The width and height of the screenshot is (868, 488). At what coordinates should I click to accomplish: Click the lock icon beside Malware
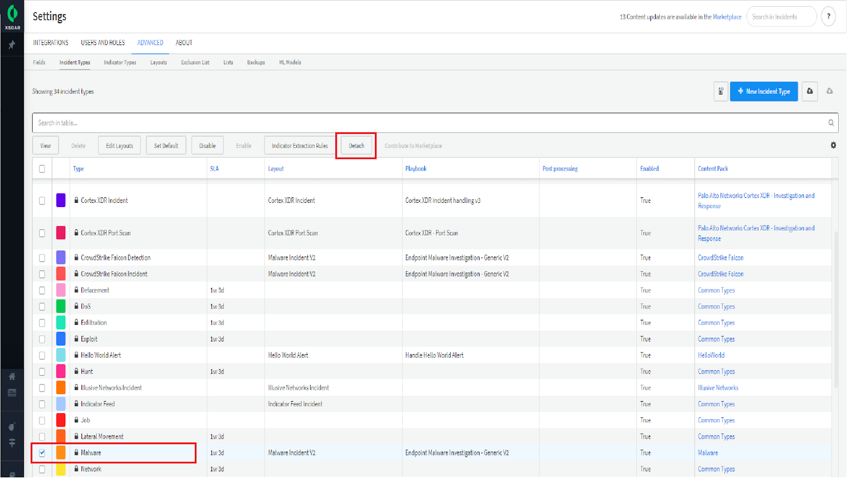click(76, 452)
